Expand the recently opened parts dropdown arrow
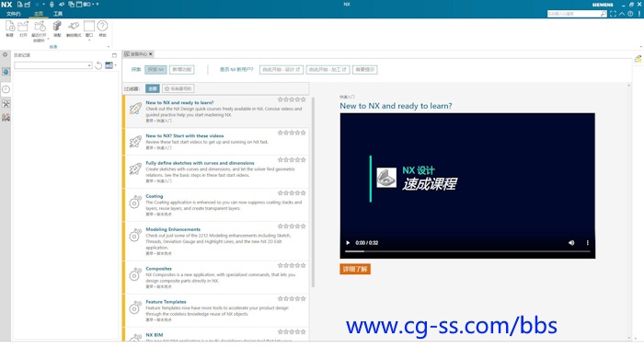 pyautogui.click(x=48, y=39)
